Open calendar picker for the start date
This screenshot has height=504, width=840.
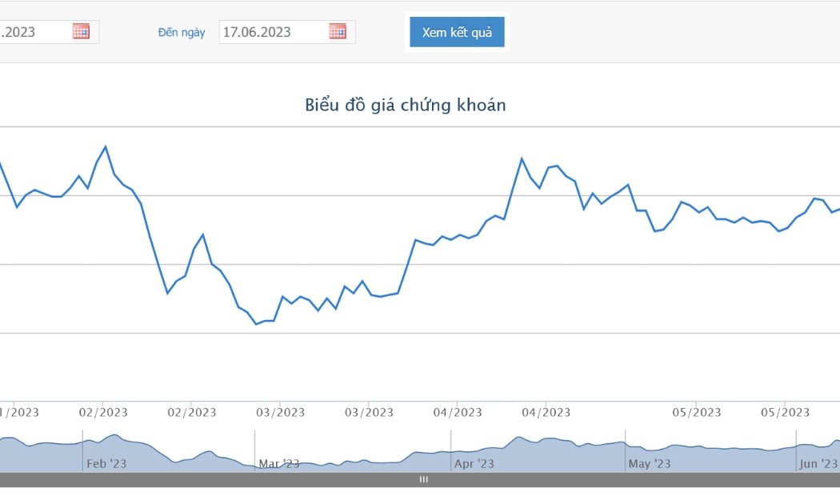[81, 31]
